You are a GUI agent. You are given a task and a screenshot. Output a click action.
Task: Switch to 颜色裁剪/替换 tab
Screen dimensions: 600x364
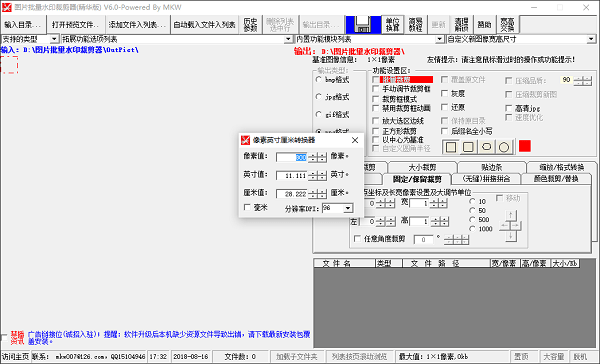click(x=556, y=179)
